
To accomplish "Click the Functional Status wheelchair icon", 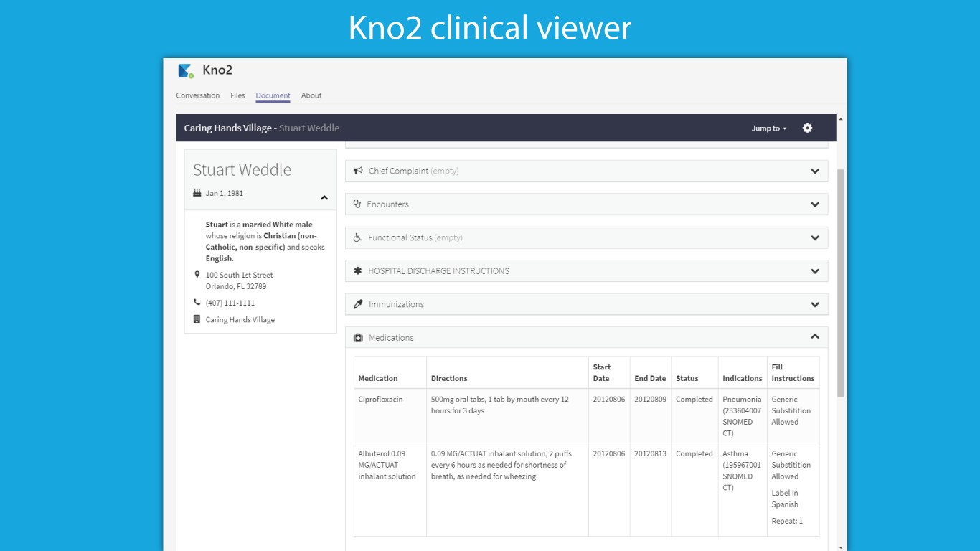I will (x=358, y=237).
